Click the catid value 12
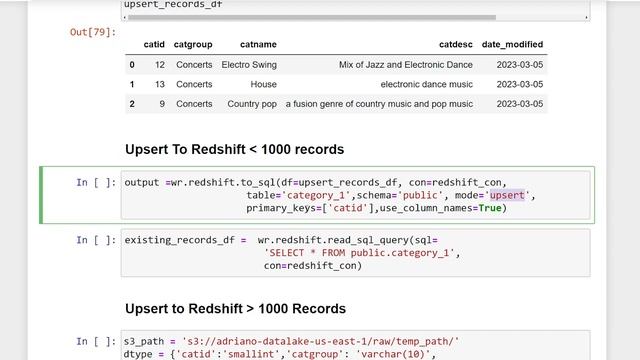The image size is (640, 360). (x=160, y=65)
